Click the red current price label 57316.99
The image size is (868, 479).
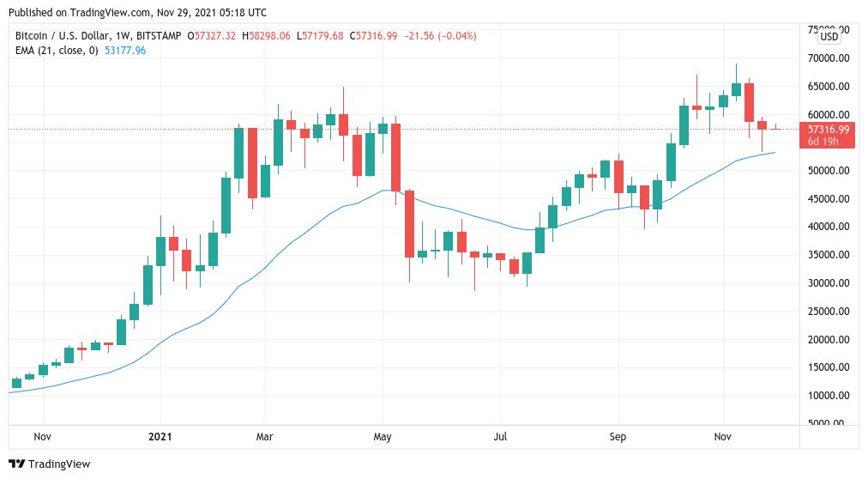pyautogui.click(x=826, y=130)
